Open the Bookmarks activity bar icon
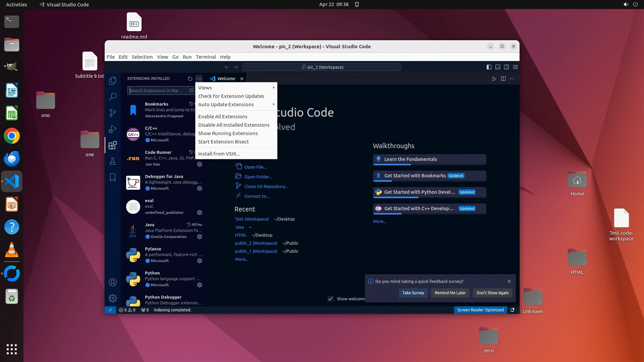Image resolution: width=644 pixels, height=362 pixels. pyautogui.click(x=113, y=177)
